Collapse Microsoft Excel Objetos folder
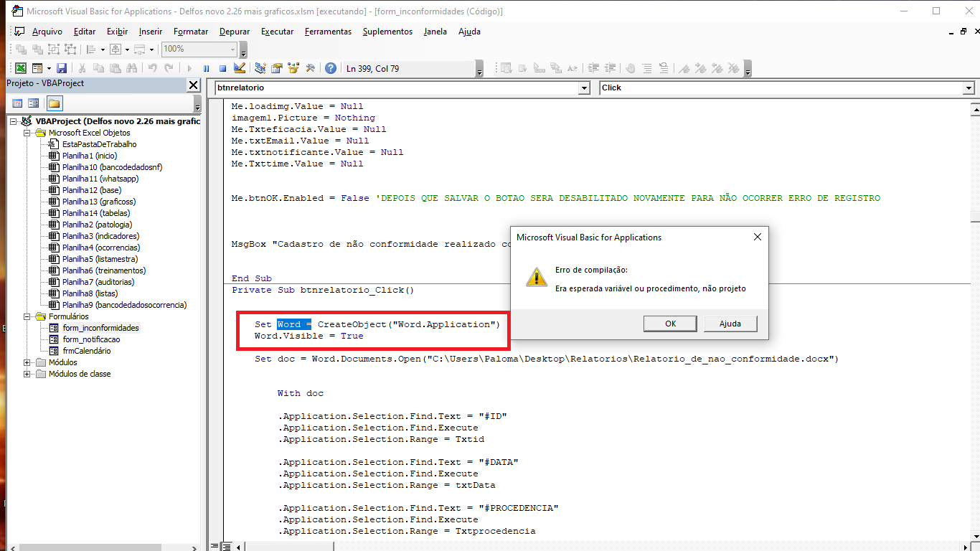Viewport: 980px width, 551px height. (x=27, y=133)
